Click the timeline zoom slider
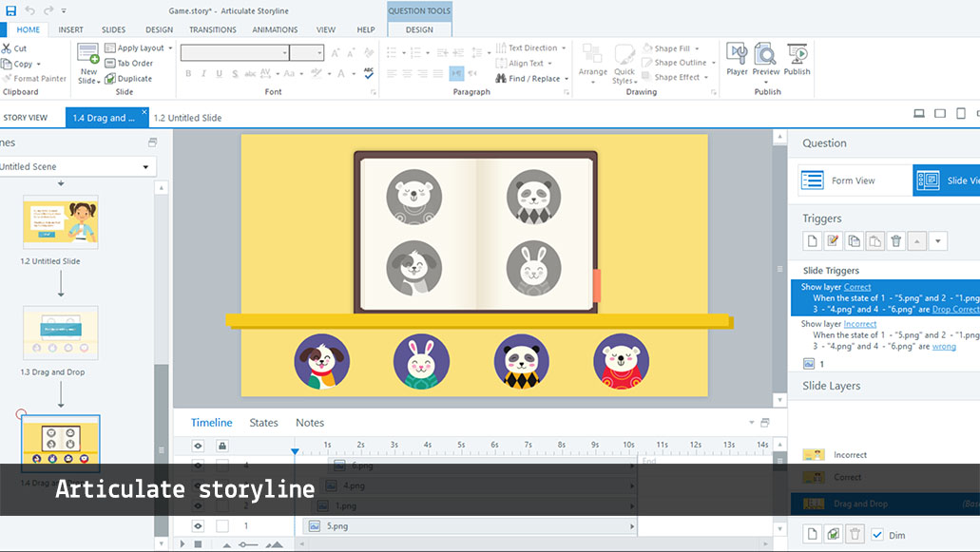This screenshot has width=980, height=552. (x=247, y=544)
